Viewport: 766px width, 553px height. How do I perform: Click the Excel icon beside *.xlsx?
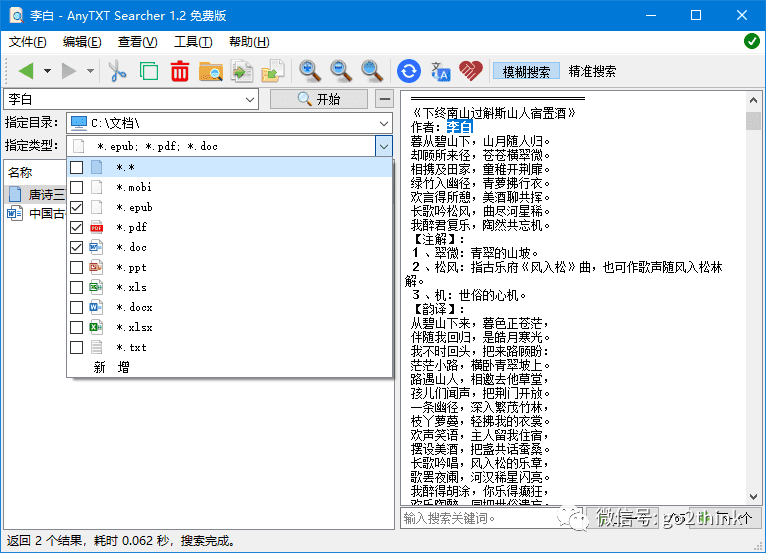pyautogui.click(x=96, y=327)
